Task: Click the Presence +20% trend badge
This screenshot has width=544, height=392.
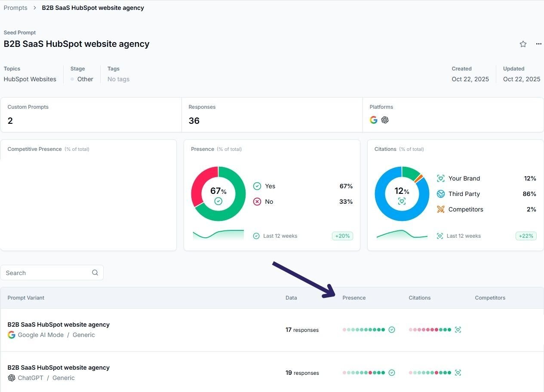Action: pyautogui.click(x=342, y=236)
